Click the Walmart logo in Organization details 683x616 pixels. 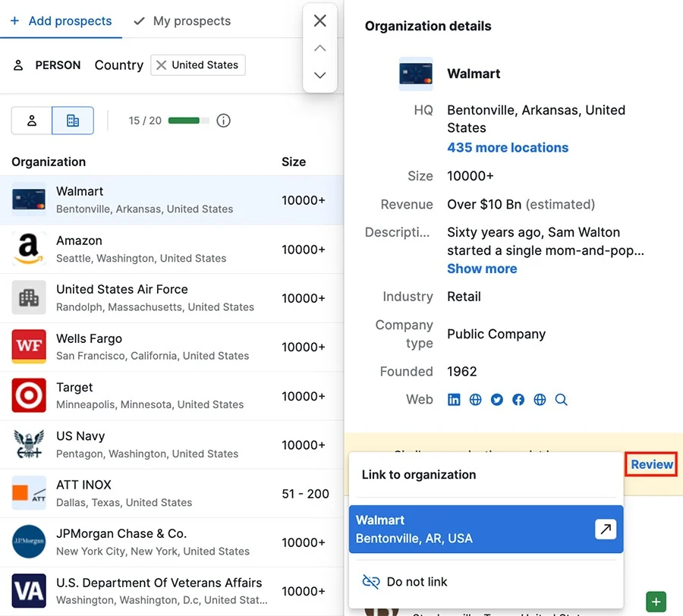pos(416,74)
